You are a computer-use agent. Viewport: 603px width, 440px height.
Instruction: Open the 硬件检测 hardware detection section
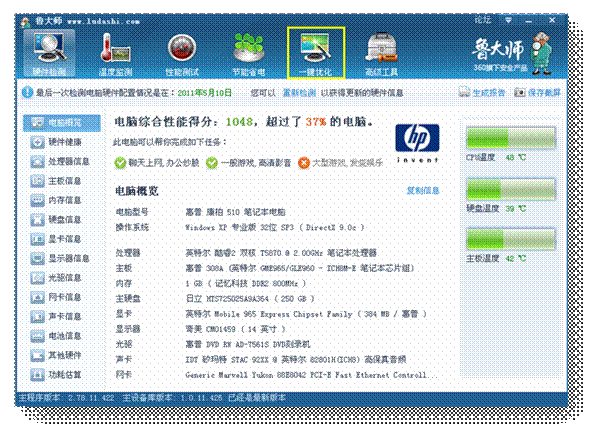49,53
